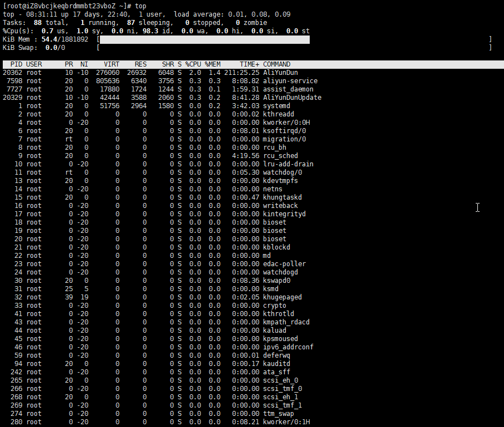Click the crypto command text

click(x=275, y=306)
